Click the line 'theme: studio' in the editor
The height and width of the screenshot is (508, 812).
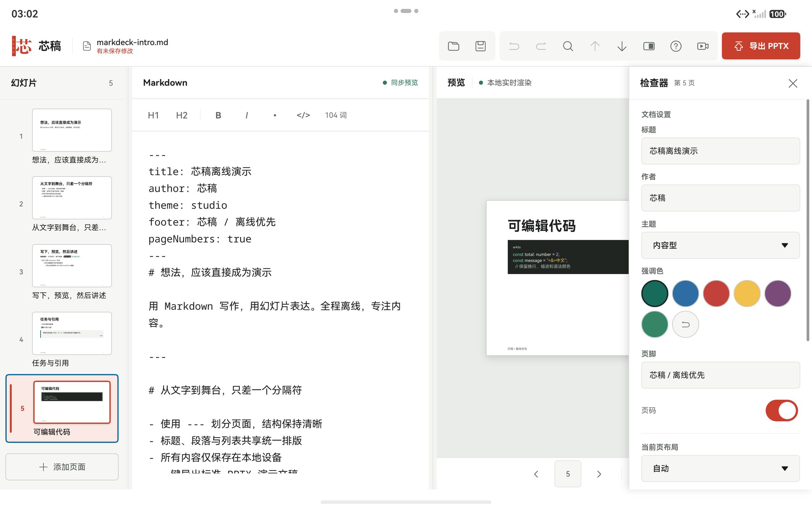pyautogui.click(x=188, y=205)
